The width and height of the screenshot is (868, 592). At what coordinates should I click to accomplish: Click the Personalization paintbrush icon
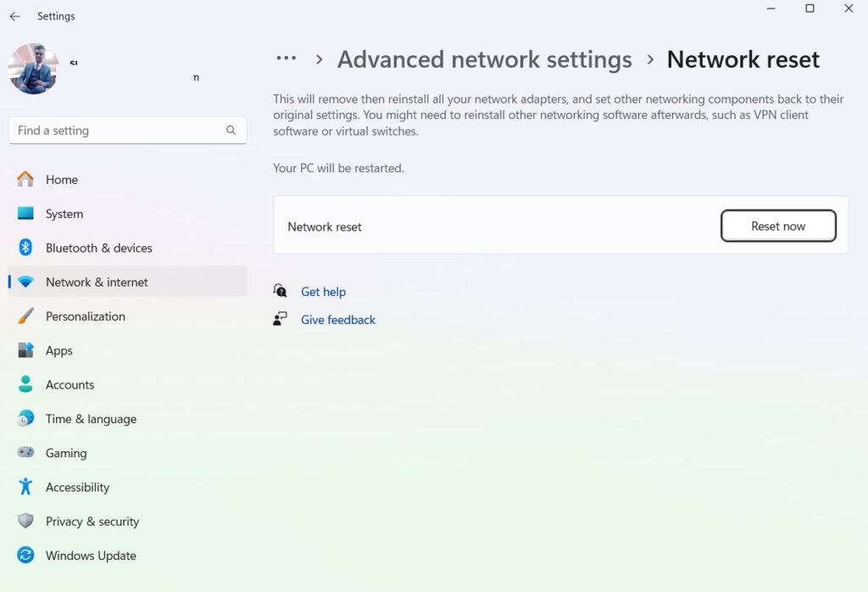25,316
